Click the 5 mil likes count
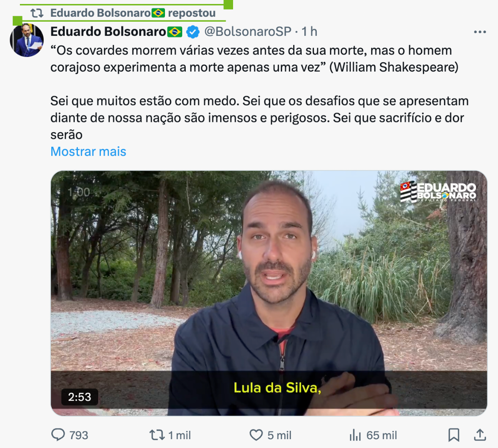Image resolution: width=498 pixels, height=448 pixels. pos(279,435)
